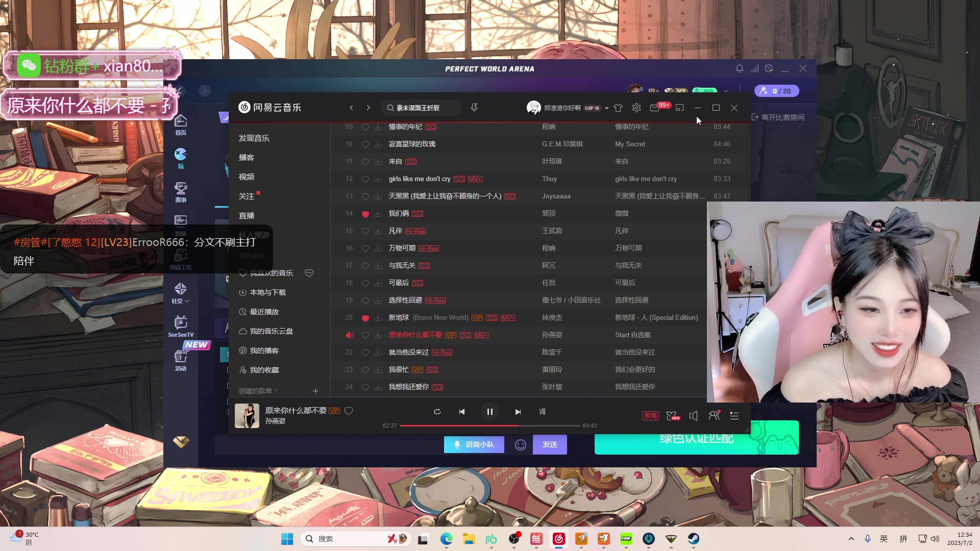Open 最近播放 in sidebar
980x551 pixels.
[264, 312]
